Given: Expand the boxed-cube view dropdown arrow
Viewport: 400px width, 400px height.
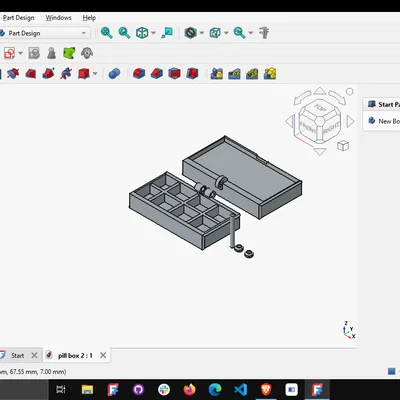Looking at the screenshot, I should tap(226, 33).
